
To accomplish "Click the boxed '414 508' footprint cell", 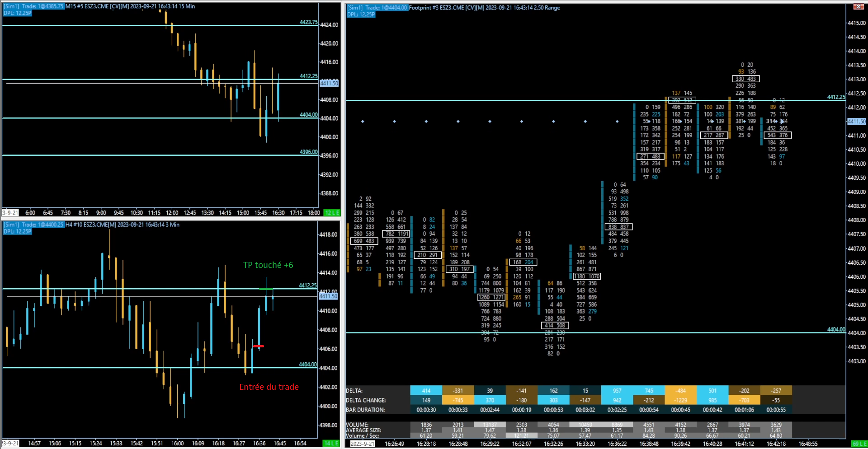I will click(555, 325).
